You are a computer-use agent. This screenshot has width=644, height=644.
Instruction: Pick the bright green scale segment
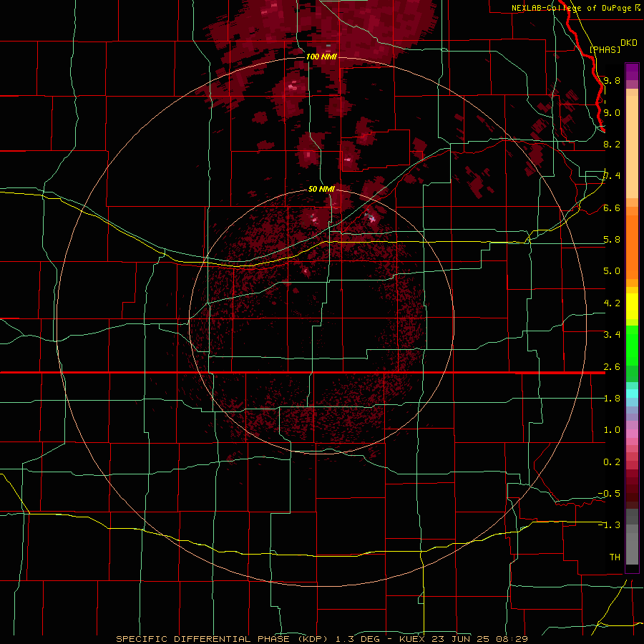point(632,346)
